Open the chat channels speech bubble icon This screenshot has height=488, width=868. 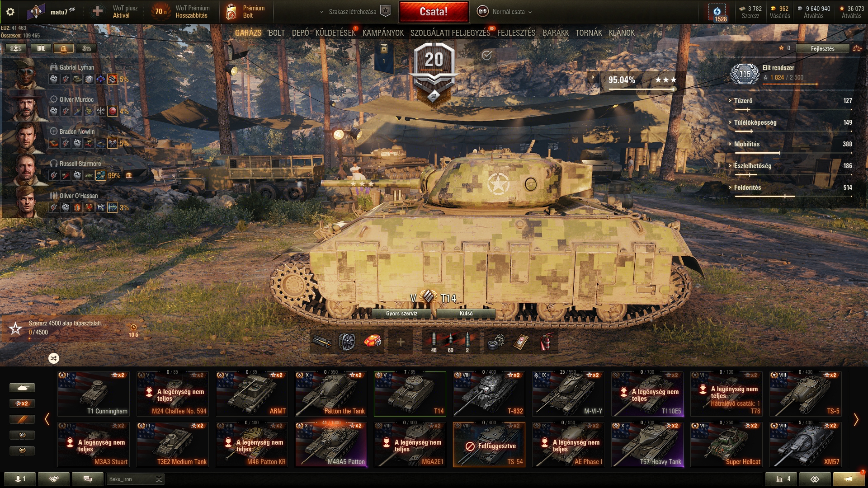pyautogui.click(x=88, y=479)
